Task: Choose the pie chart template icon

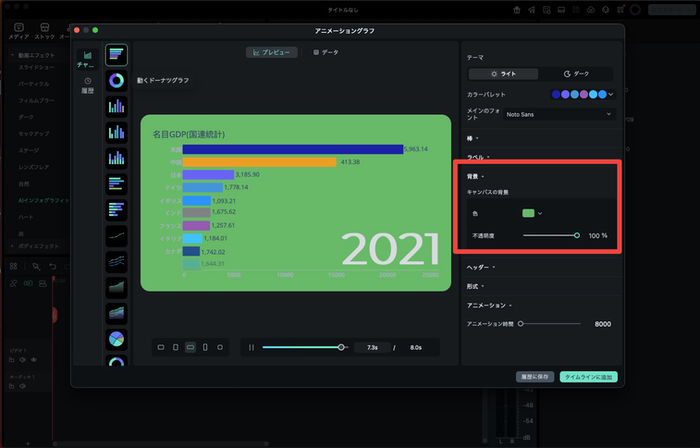Action: pos(117,339)
